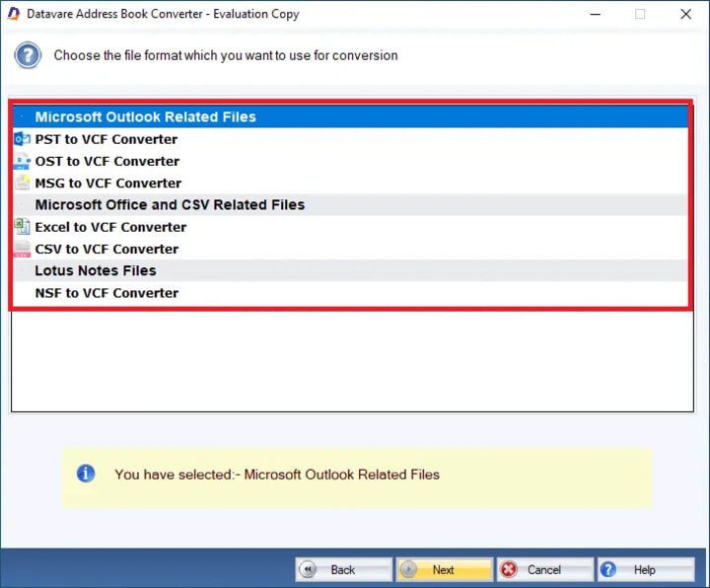Click the question mark icon in the header
710x588 pixels.
coord(28,55)
